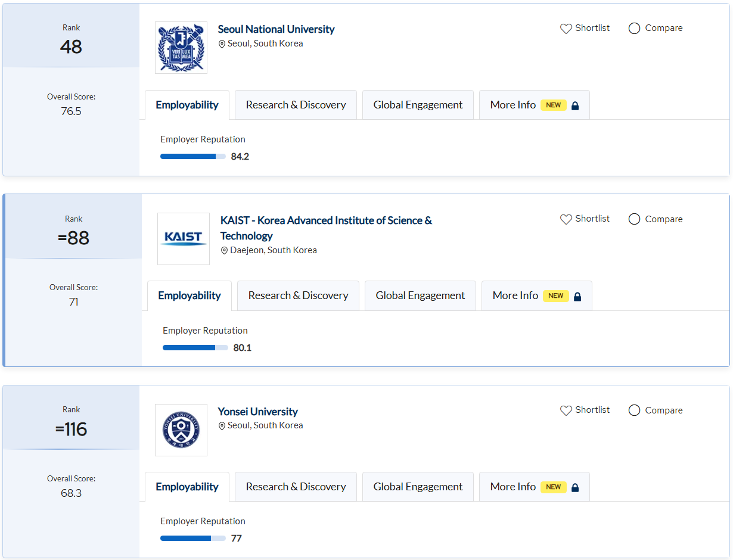Click the lock icon on Seoul National University's More Info tab
The height and width of the screenshot is (560, 733).
575,105
